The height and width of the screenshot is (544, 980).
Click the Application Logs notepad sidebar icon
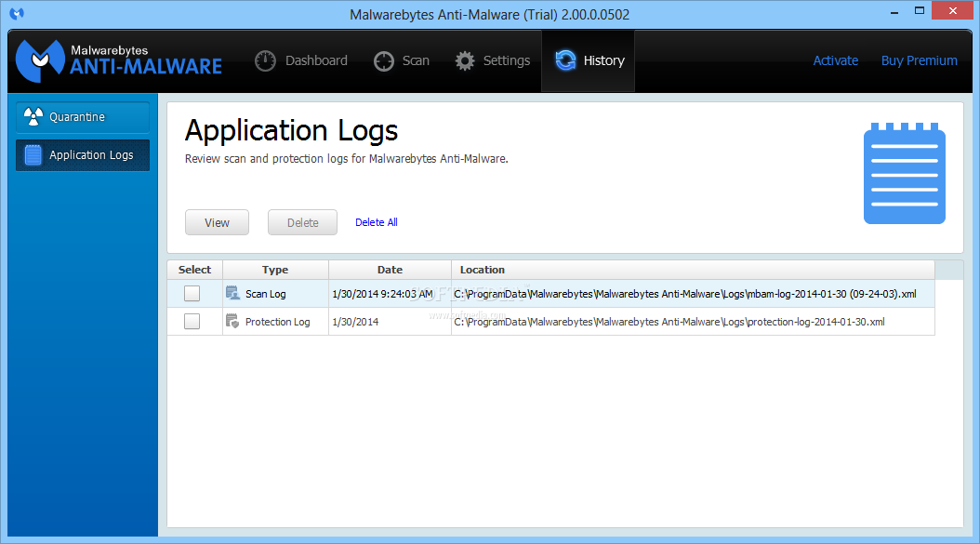point(33,155)
